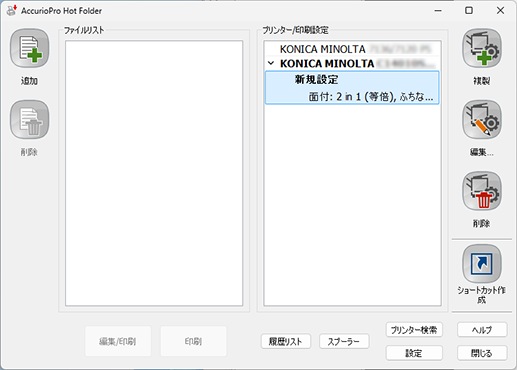Open the 履歴リスト history list
517x370 pixels.
(x=286, y=341)
